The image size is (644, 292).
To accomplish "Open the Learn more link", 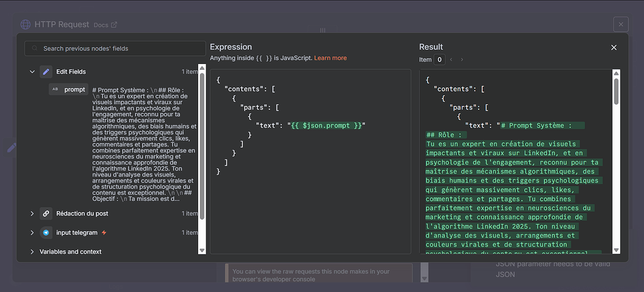I will point(330,58).
